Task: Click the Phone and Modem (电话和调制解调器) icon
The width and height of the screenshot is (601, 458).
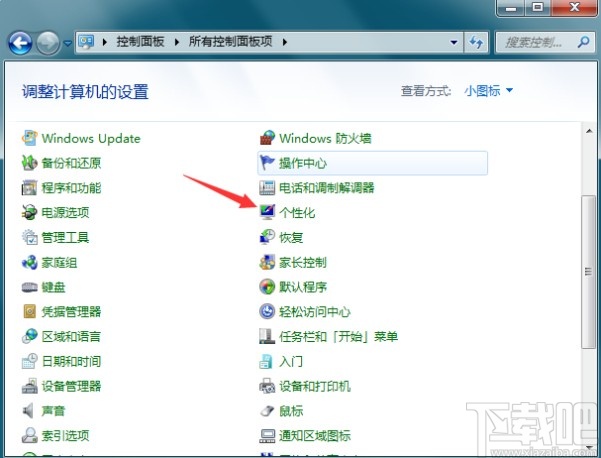Action: point(267,188)
